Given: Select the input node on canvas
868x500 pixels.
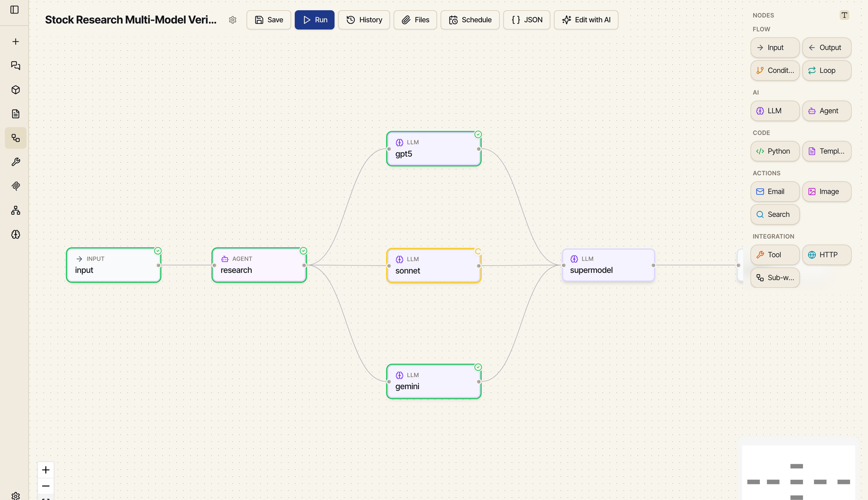Looking at the screenshot, I should [x=114, y=265].
